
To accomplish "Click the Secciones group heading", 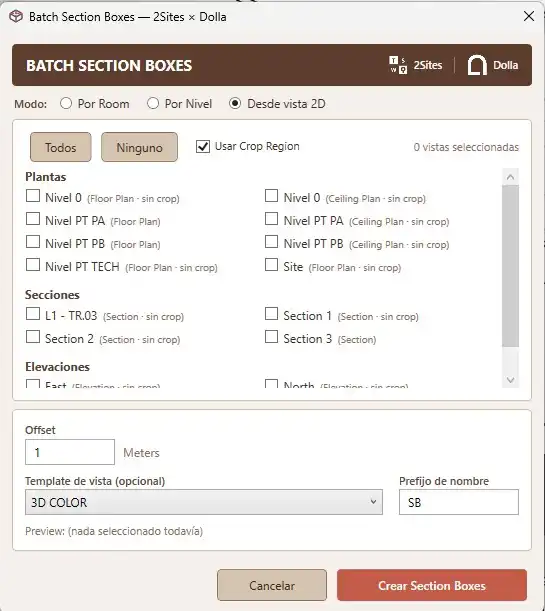I will (x=52, y=295).
